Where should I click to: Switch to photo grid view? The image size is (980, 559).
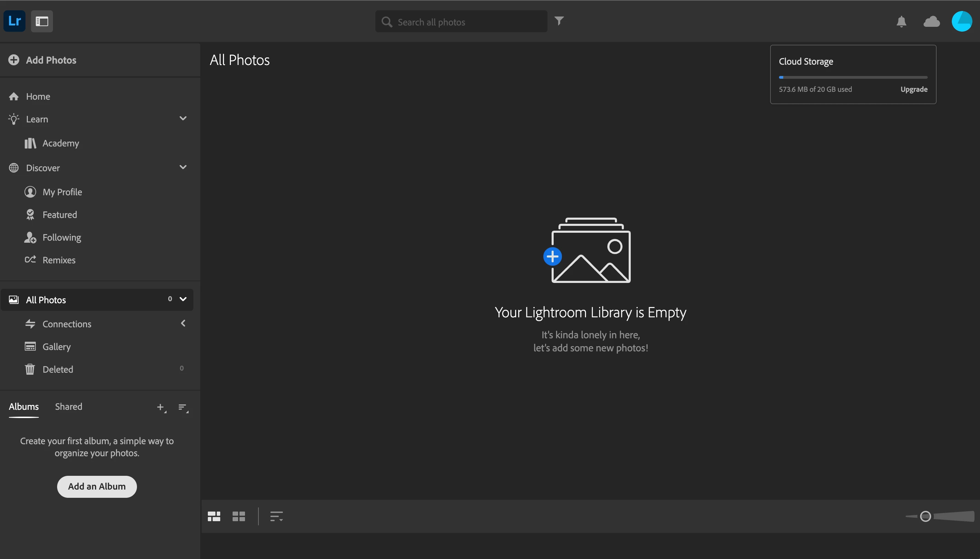(x=214, y=516)
